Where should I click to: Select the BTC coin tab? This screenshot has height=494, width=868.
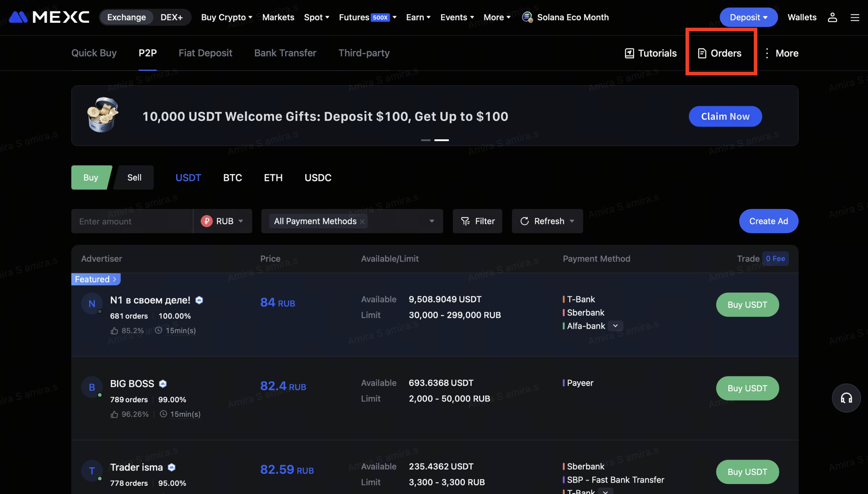pos(232,178)
